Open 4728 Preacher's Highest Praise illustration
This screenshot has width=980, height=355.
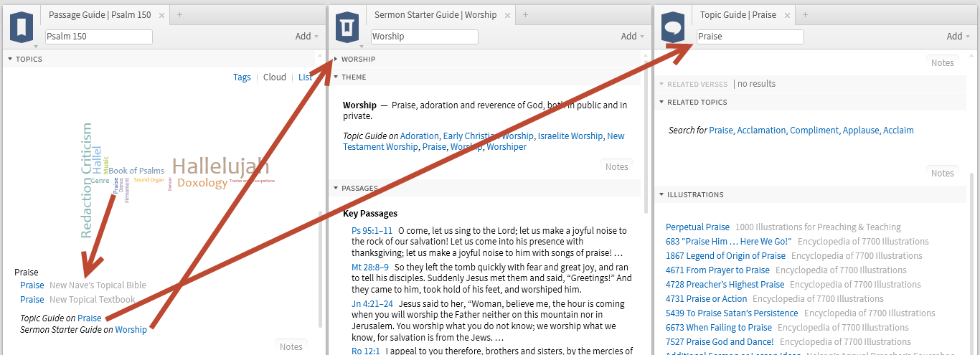pyautogui.click(x=725, y=285)
